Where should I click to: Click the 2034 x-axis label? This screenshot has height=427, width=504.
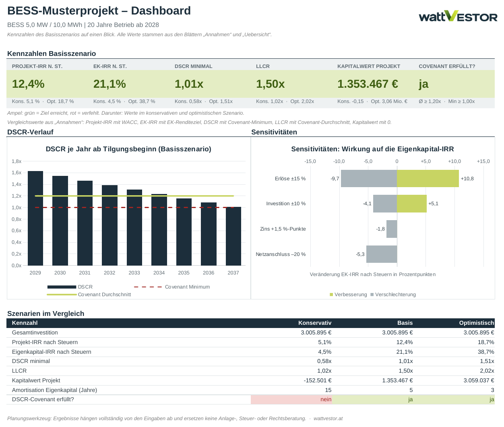tap(159, 273)
